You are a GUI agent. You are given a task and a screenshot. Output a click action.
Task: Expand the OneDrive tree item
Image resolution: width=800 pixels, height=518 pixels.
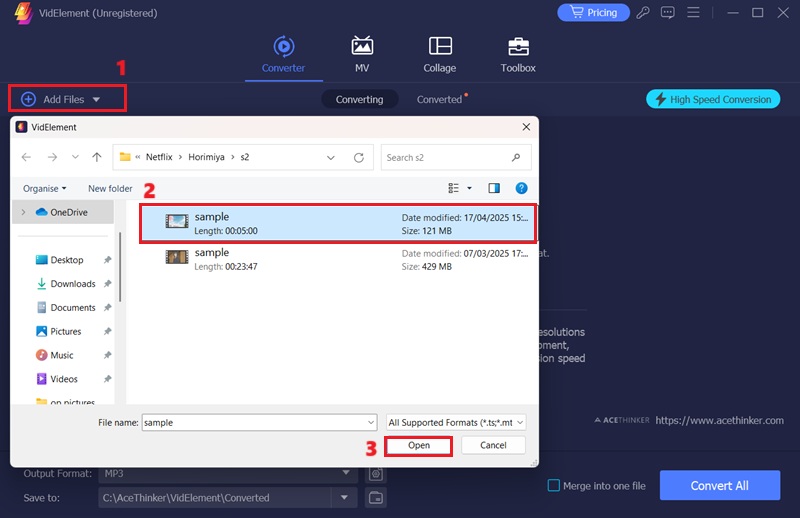(23, 212)
